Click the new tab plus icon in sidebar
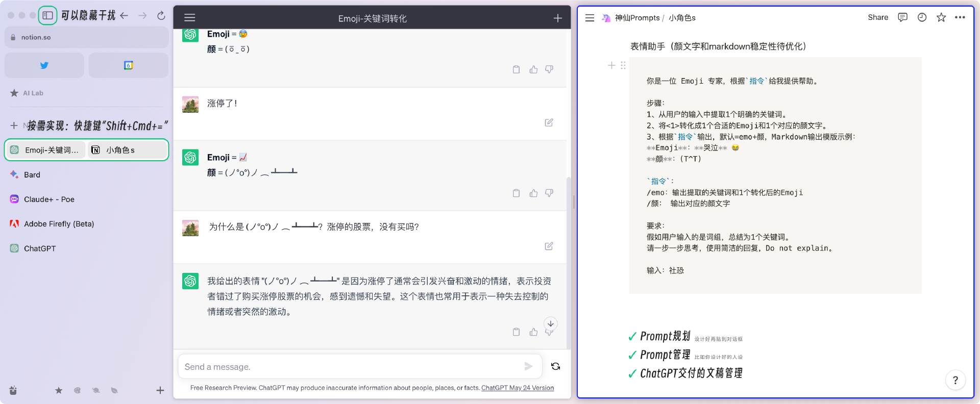The image size is (980, 404). coord(14,125)
